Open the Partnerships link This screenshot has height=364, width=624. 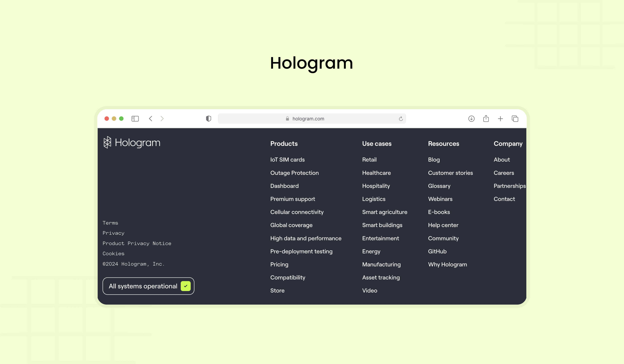(510, 186)
